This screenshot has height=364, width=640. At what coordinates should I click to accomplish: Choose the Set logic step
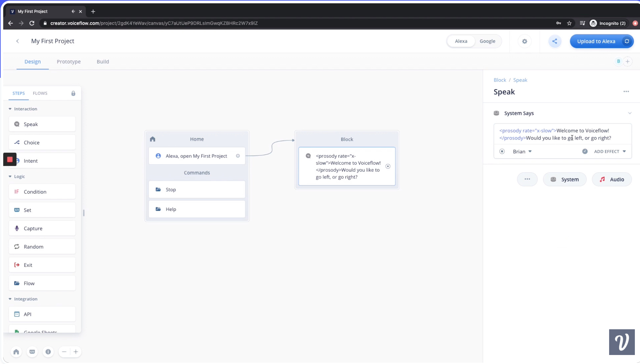pyautogui.click(x=42, y=210)
